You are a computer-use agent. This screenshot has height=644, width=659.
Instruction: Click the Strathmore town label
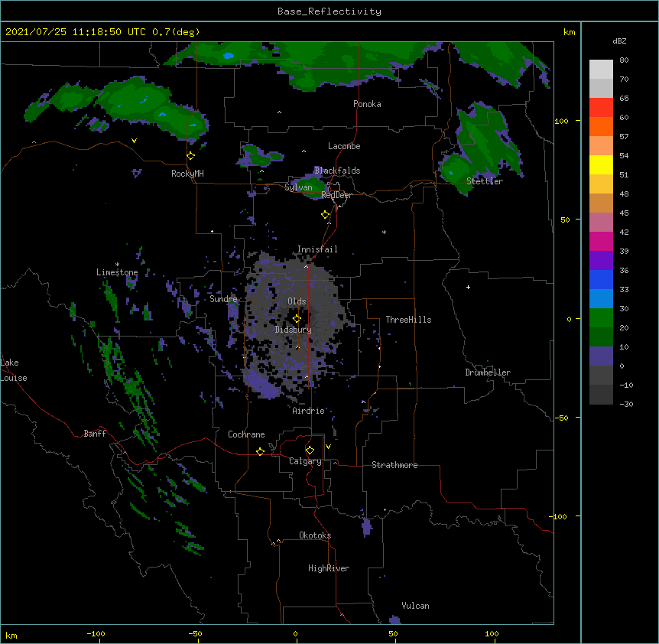(394, 465)
